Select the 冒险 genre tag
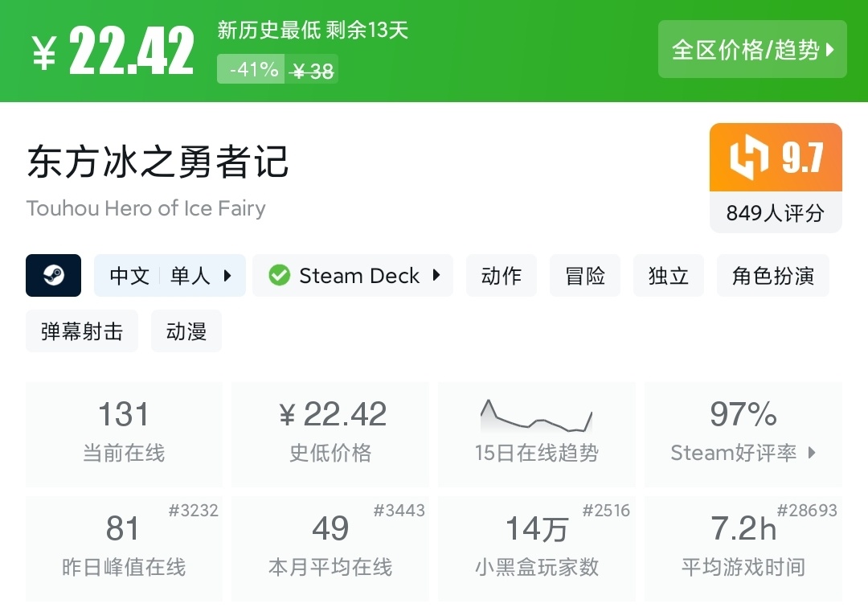The height and width of the screenshot is (612, 868). tap(585, 276)
